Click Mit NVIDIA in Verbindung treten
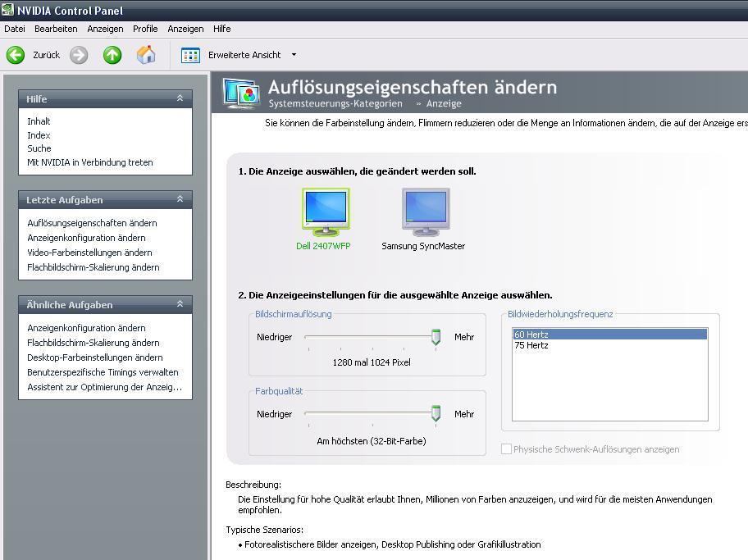 tap(90, 162)
